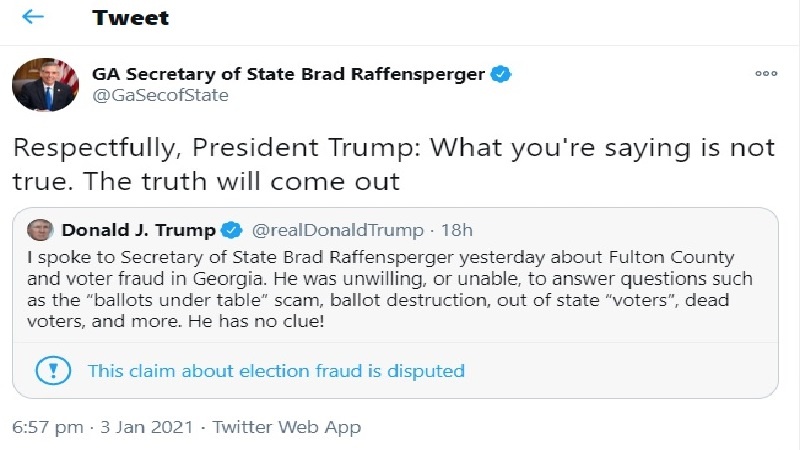Click the Twitter Web App source label
Viewport: 800px width, 450px height.
point(288,427)
